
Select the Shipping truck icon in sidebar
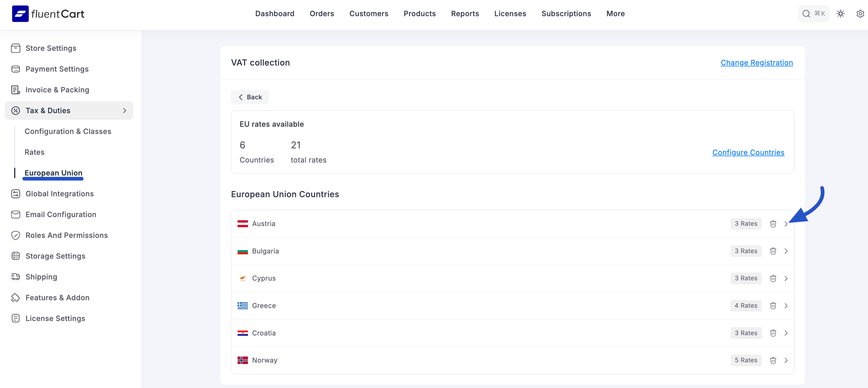pos(16,276)
